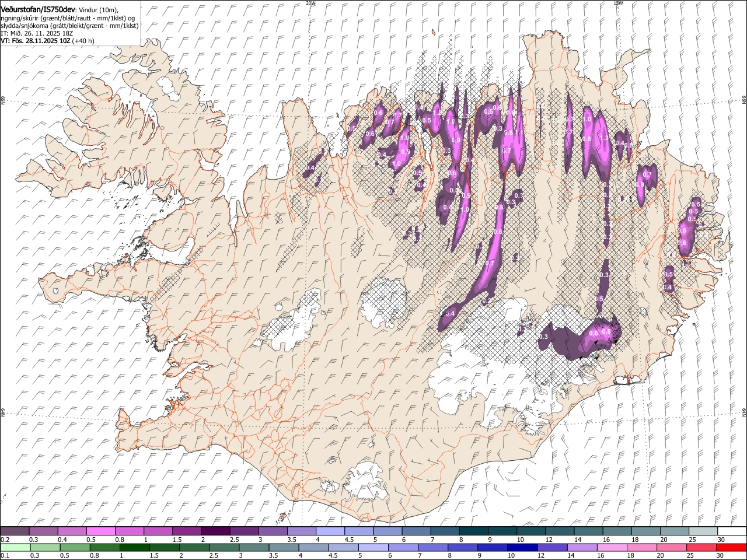Pick the dark purple upper swatch starting at 2
This screenshot has height=560, width=747.
(215, 531)
